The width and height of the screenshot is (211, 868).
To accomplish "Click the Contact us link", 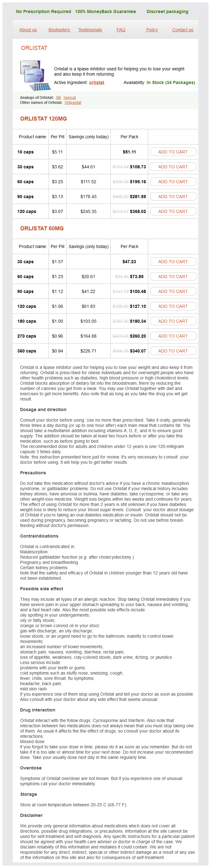I will click(183, 30).
